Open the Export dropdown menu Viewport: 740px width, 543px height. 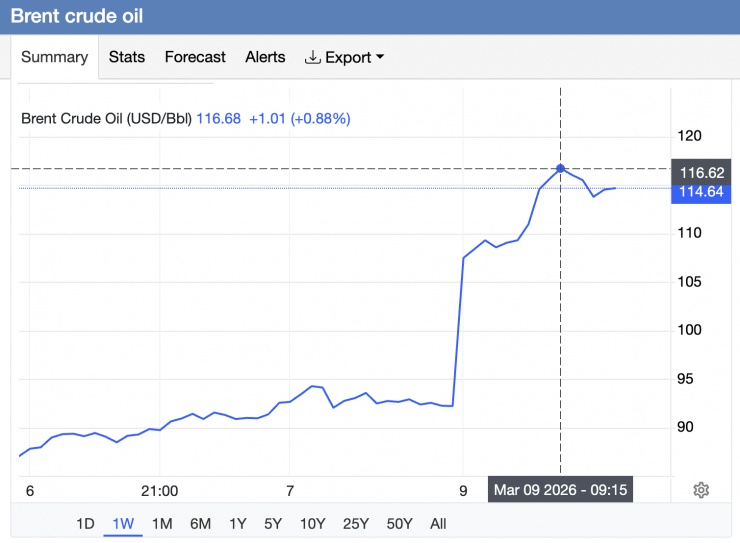[x=345, y=57]
